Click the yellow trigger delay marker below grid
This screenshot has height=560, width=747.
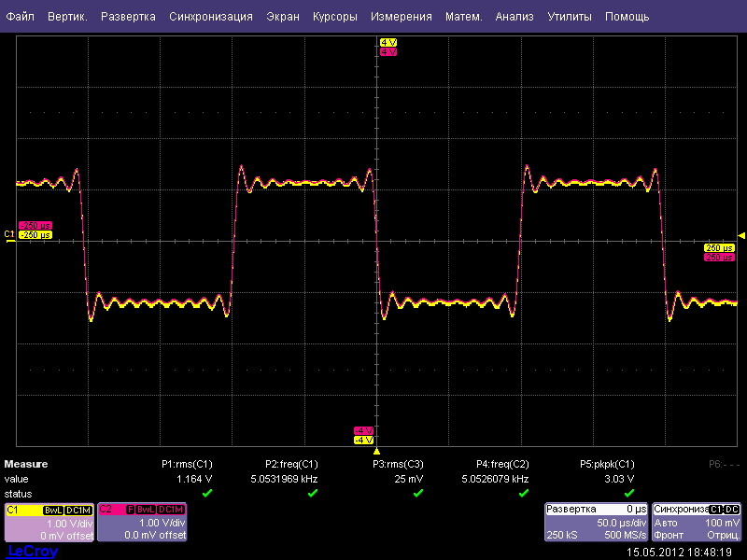coord(376,451)
